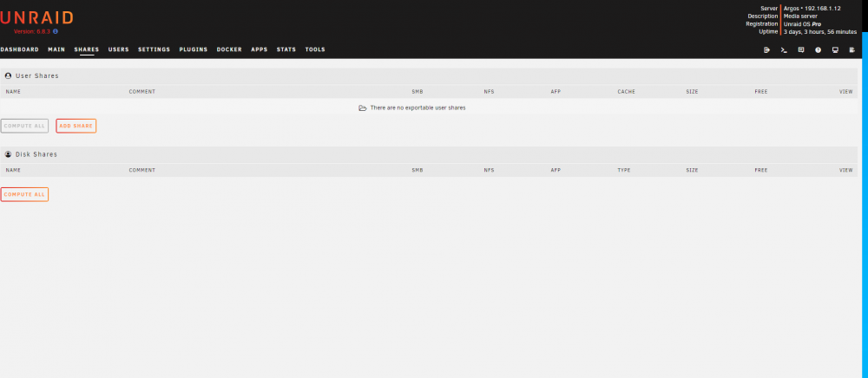Click NFS column header in Disk Shares
The width and height of the screenshot is (868, 378).
(489, 170)
